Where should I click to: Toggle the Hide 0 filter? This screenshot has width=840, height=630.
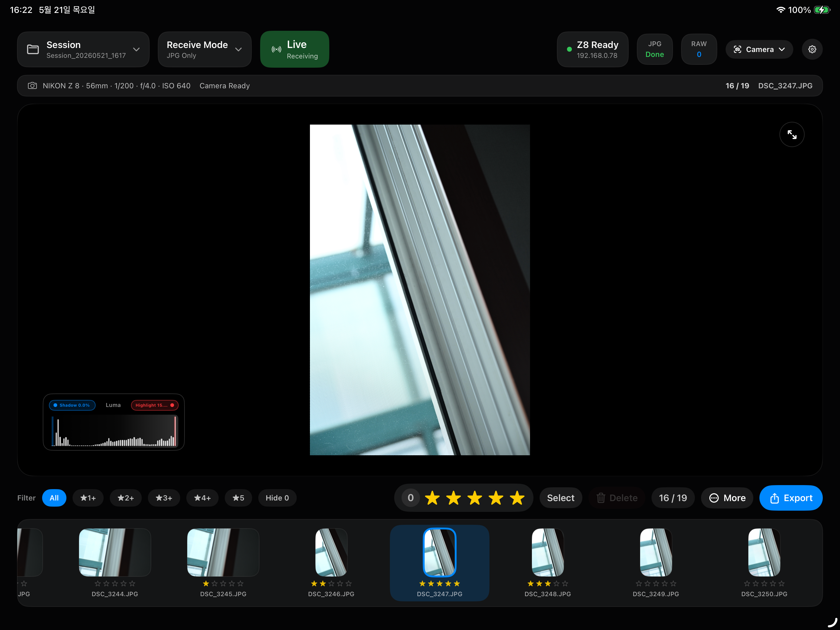click(x=277, y=498)
